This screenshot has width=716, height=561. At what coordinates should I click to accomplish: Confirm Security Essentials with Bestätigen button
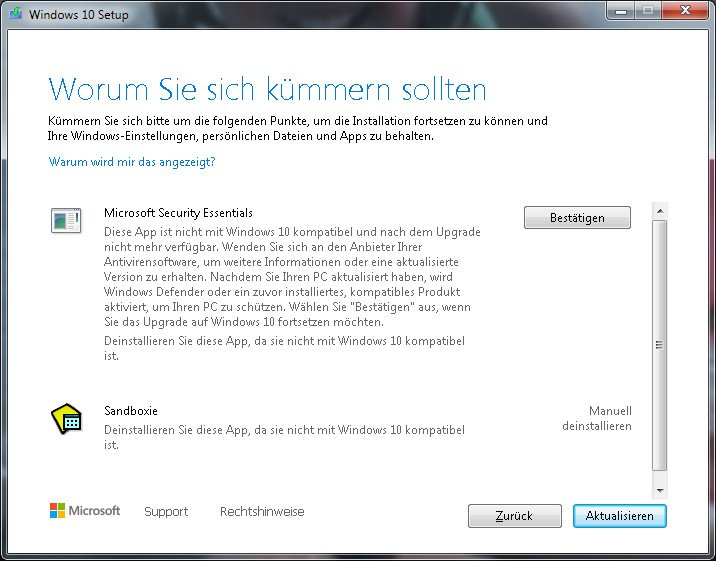click(577, 218)
